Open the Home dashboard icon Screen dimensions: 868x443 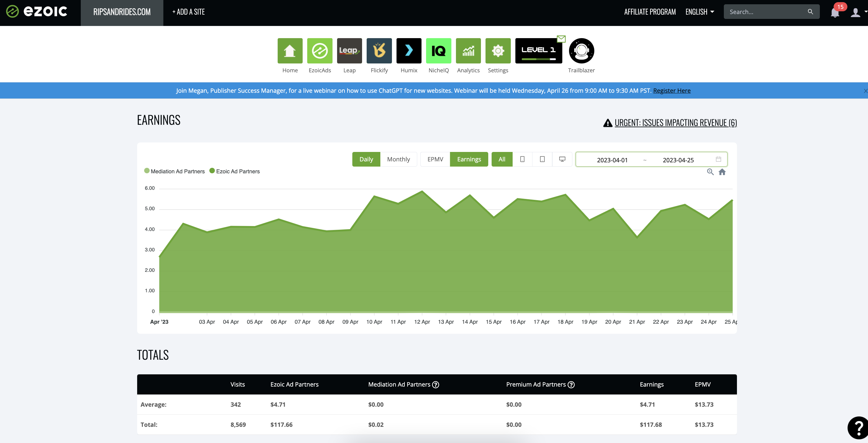(x=290, y=51)
